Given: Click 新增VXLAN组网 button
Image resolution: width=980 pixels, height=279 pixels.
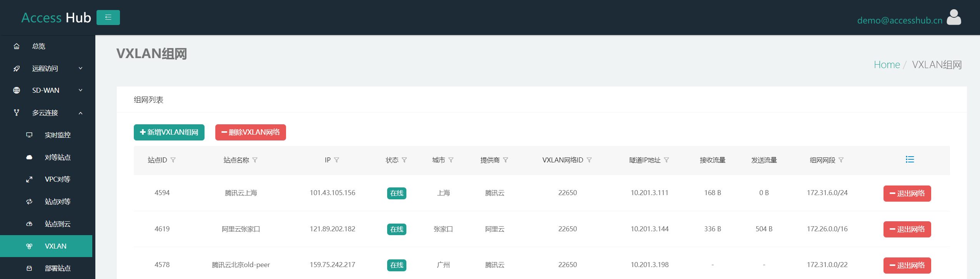Looking at the screenshot, I should coord(169,132).
